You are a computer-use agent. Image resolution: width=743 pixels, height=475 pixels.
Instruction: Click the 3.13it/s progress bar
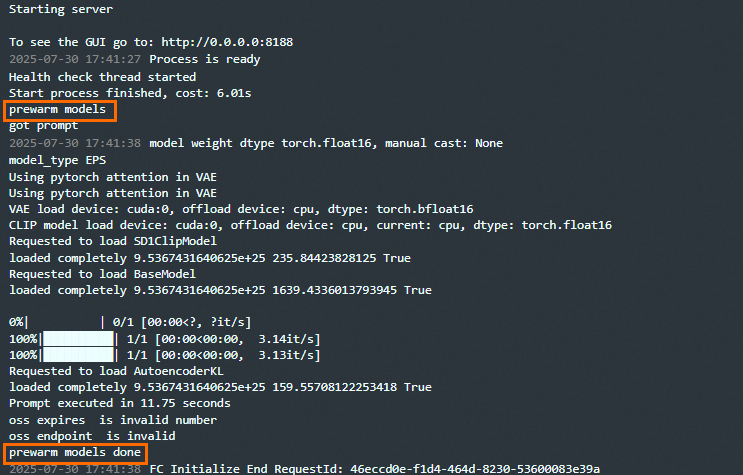click(164, 355)
